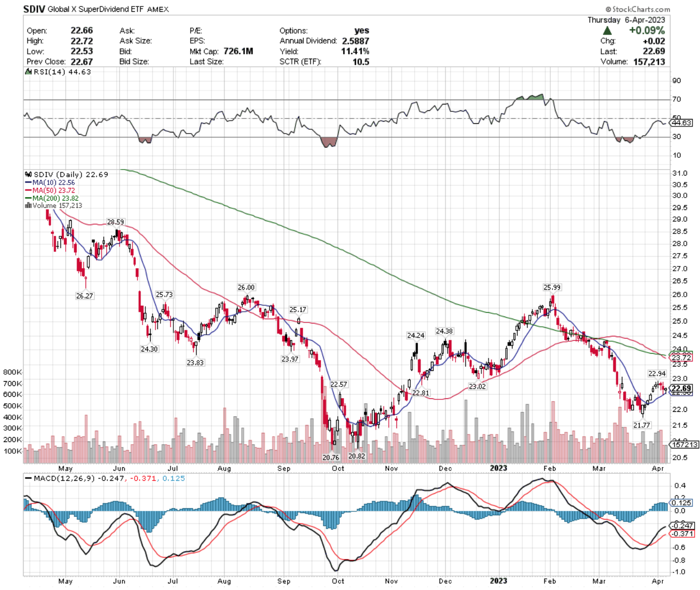Click the 26.27 price low annotation

coord(85,296)
